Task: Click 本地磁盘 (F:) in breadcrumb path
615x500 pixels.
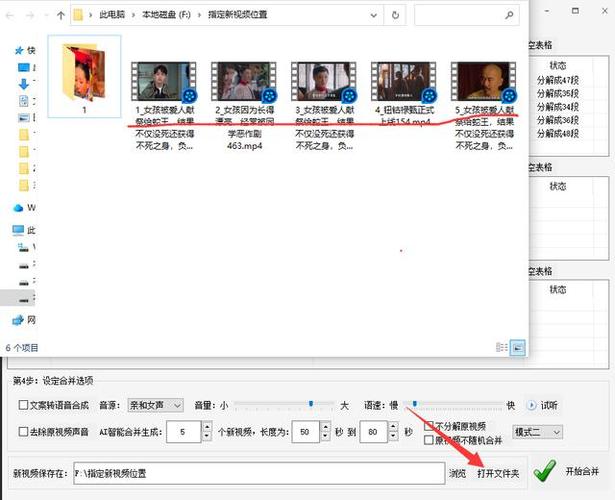Action: (166, 15)
